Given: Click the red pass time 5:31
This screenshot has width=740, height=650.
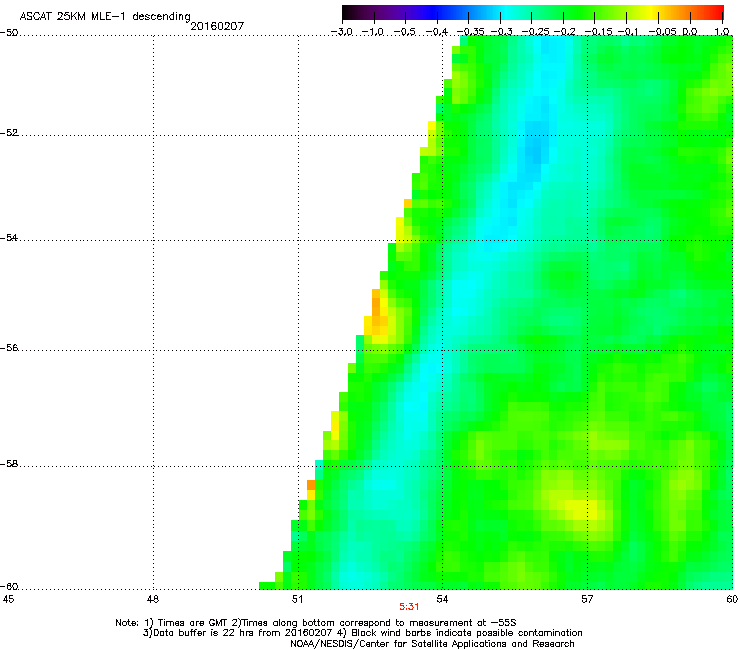Looking at the screenshot, I should coord(409,607).
